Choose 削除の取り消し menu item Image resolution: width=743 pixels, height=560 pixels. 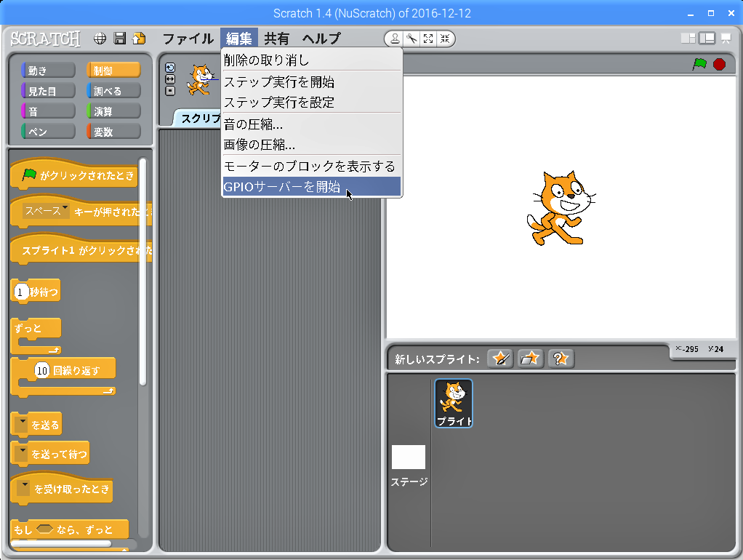tap(312, 60)
